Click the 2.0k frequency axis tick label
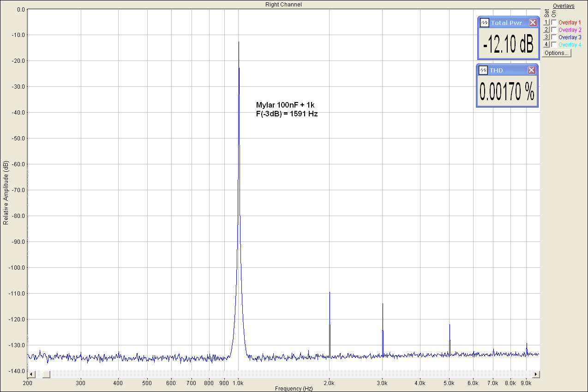The image size is (588, 392). pos(329,383)
